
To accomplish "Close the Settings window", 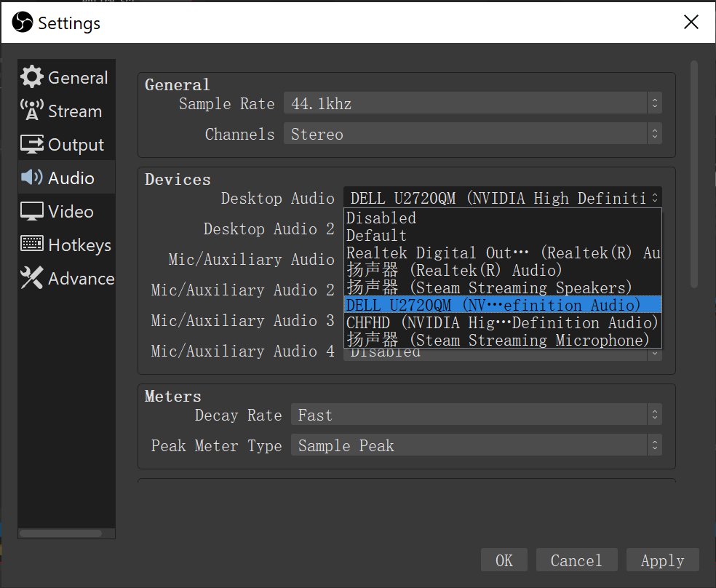I will click(691, 21).
